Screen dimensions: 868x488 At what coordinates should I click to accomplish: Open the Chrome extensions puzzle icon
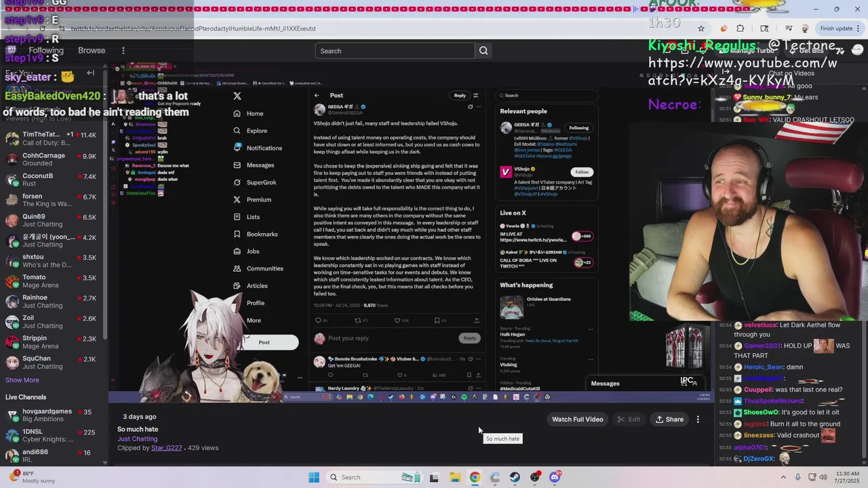[740, 28]
